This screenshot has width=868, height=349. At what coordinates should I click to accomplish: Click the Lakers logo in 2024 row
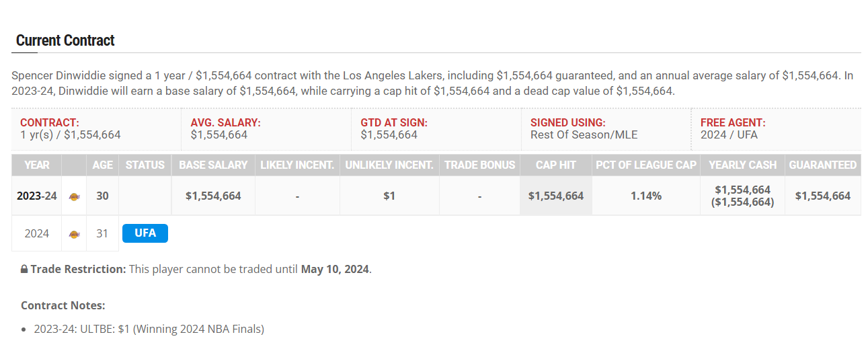[74, 234]
